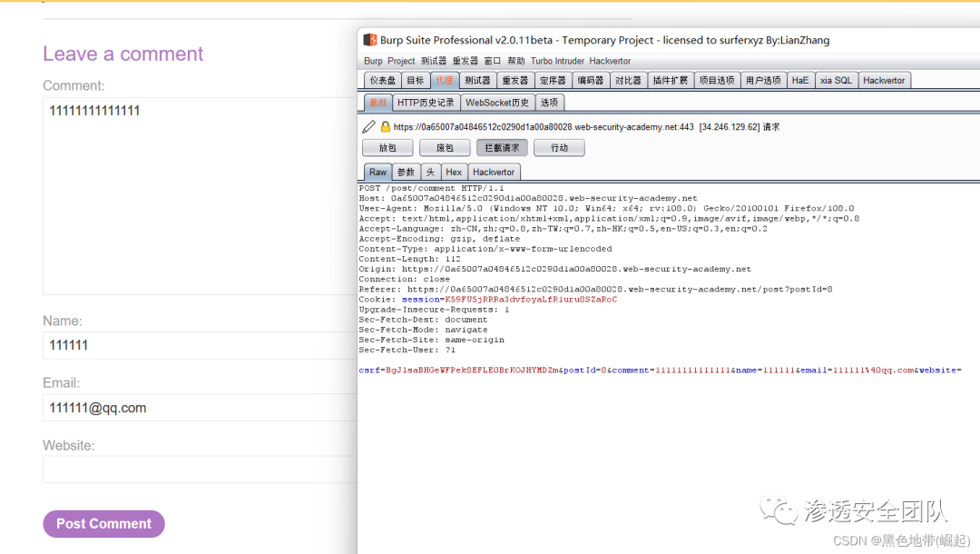Select the 截断 proxy sub-tab
This screenshot has width=980, height=554.
[378, 102]
